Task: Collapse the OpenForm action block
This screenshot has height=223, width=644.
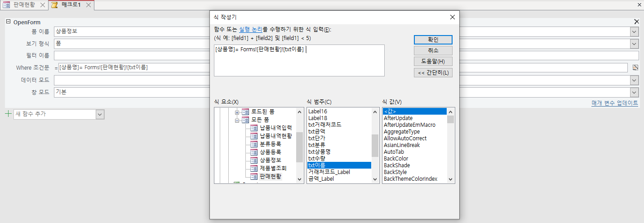Action: 8,22
